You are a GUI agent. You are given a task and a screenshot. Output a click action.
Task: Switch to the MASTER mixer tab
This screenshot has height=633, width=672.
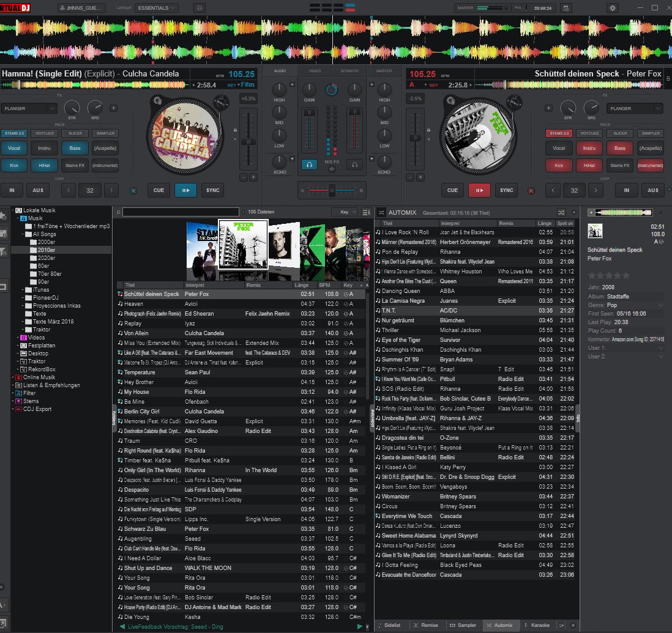click(x=384, y=71)
